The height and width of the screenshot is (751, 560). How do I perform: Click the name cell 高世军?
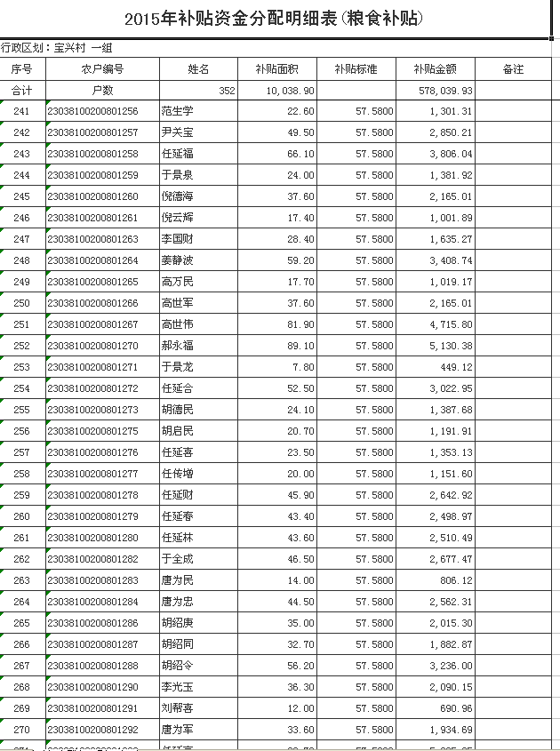point(198,303)
